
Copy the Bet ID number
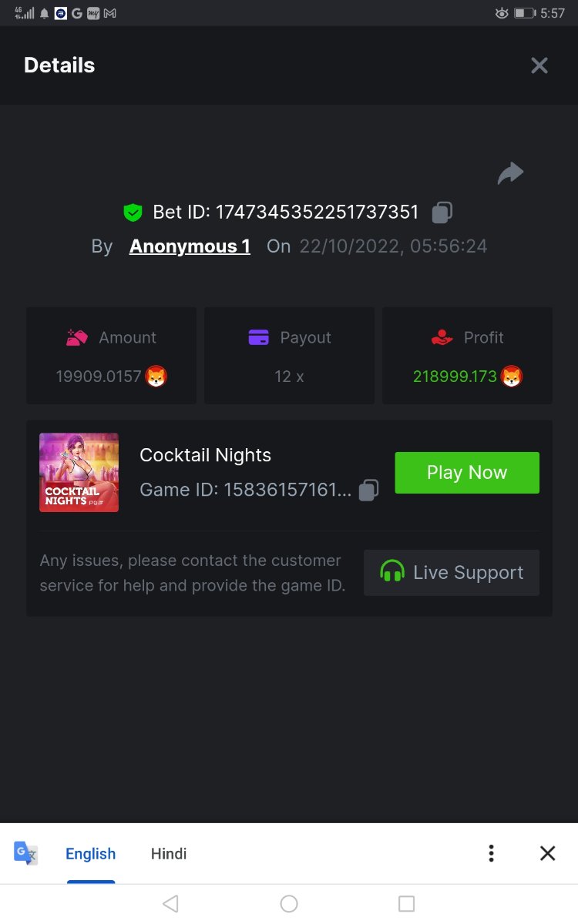click(x=442, y=212)
